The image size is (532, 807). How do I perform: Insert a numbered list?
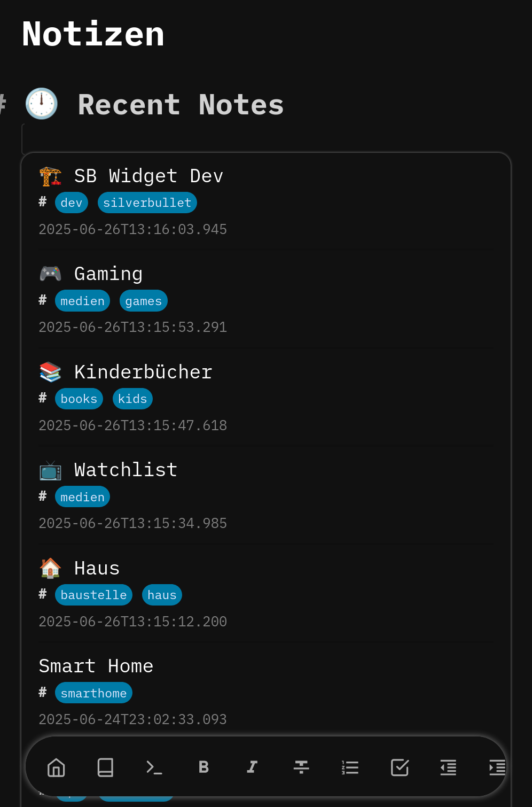coord(350,767)
